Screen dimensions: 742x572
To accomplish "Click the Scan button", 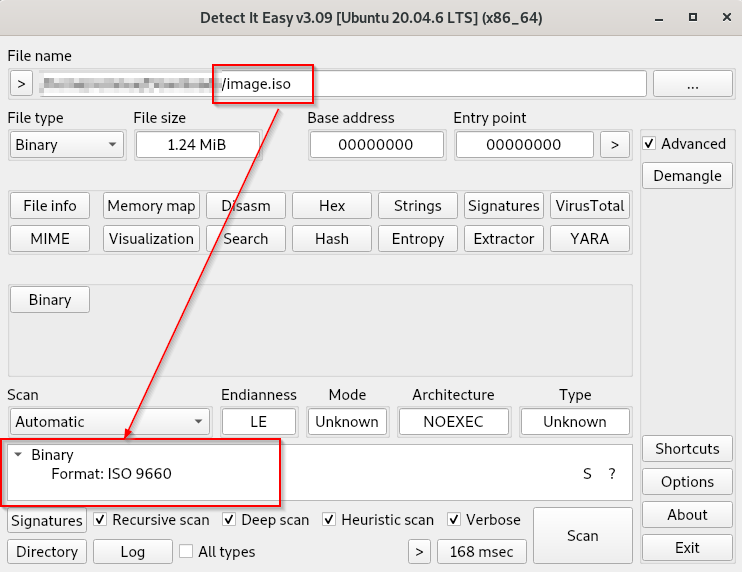I will tap(582, 536).
